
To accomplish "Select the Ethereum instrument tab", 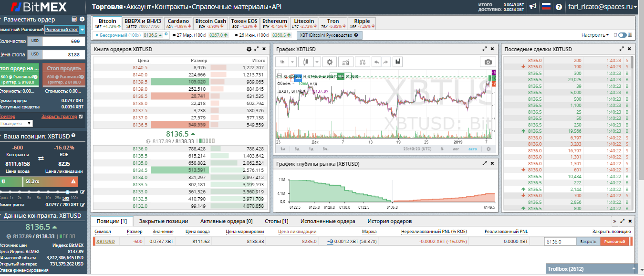I will 275,23.
